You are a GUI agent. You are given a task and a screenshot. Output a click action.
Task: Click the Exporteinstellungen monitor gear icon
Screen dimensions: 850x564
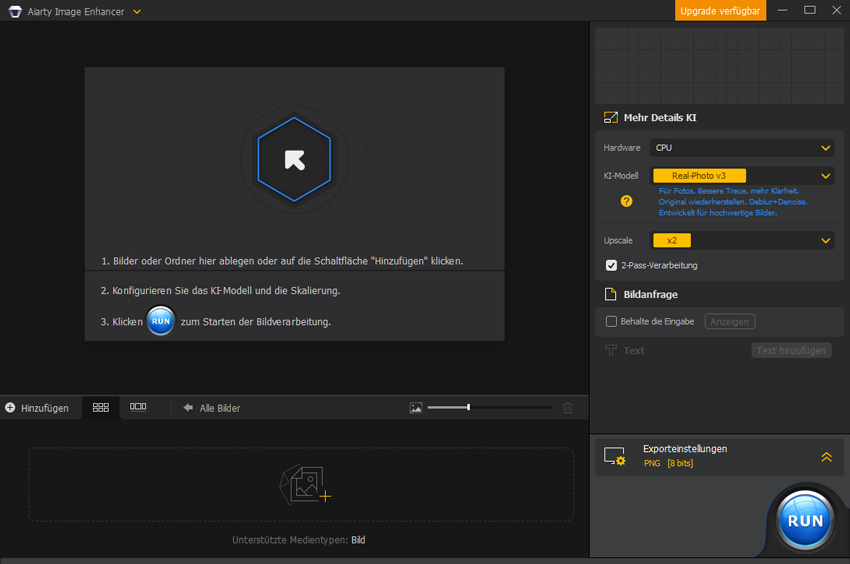[615, 457]
